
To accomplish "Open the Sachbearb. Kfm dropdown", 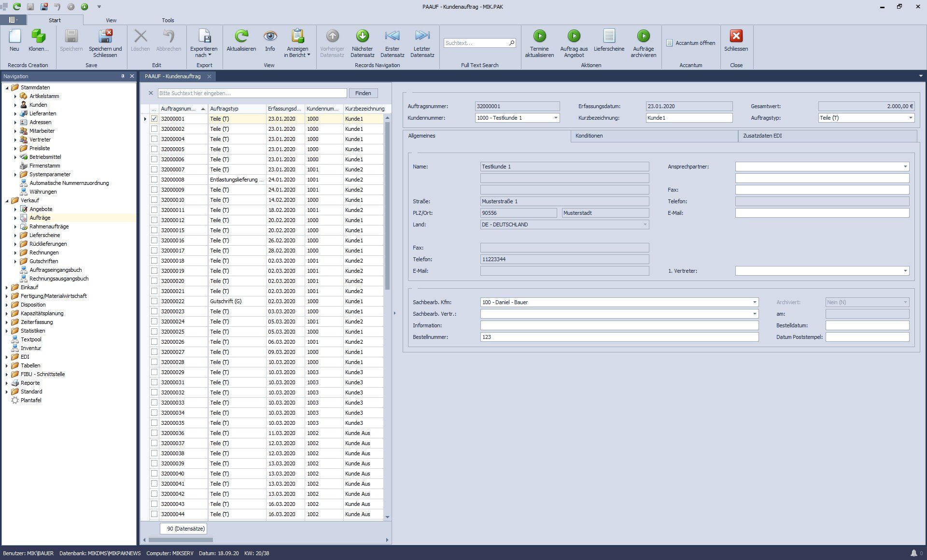I will pyautogui.click(x=754, y=302).
